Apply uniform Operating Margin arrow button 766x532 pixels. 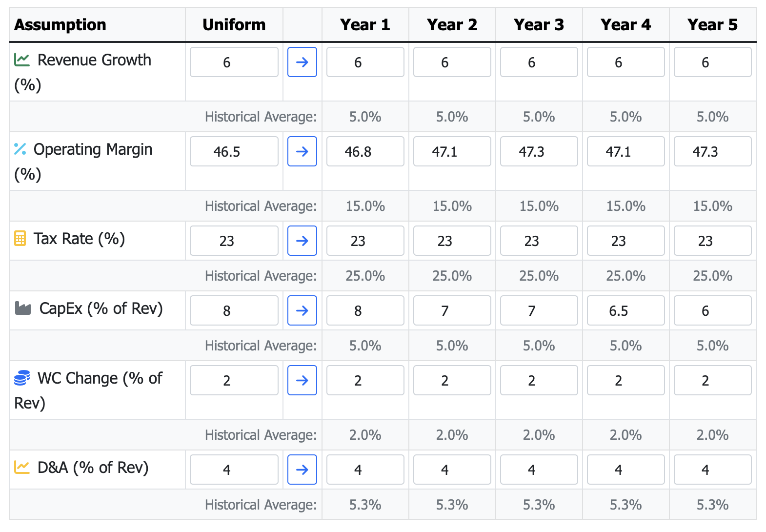click(302, 151)
